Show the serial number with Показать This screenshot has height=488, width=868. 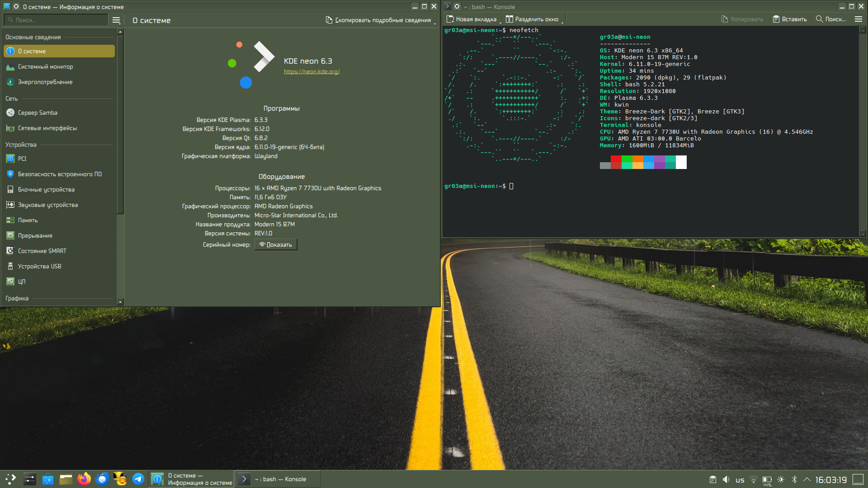pyautogui.click(x=276, y=245)
